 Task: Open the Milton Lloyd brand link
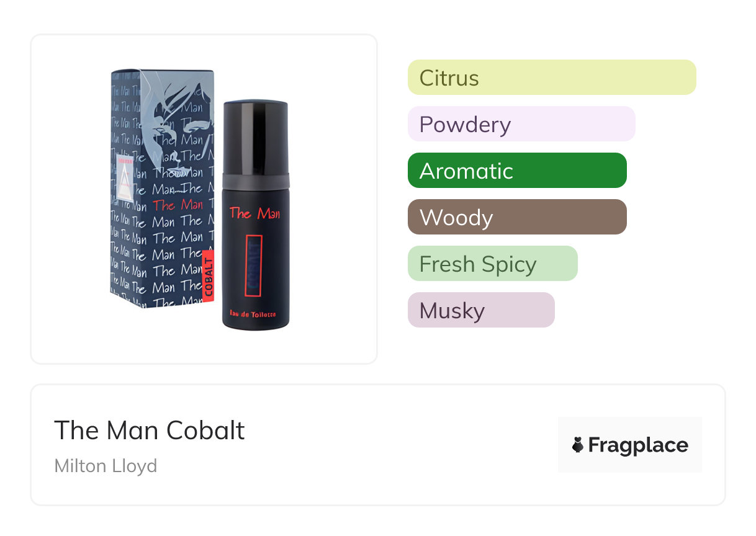(x=106, y=465)
